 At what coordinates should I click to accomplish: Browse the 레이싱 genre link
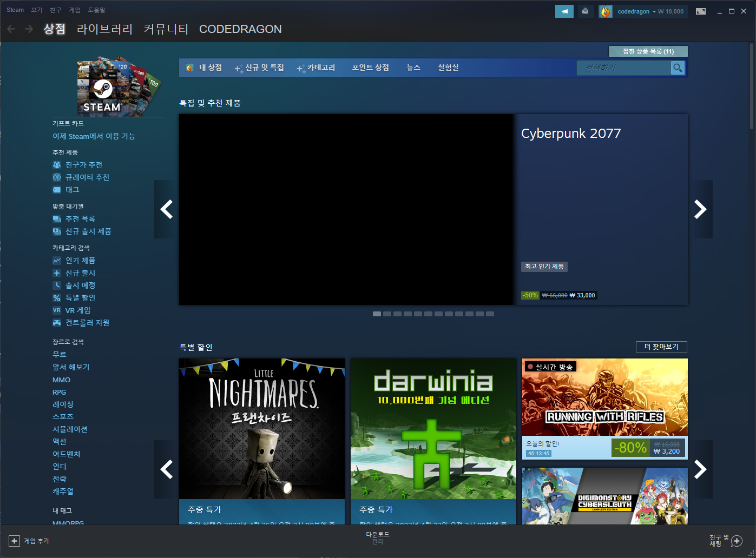63,404
